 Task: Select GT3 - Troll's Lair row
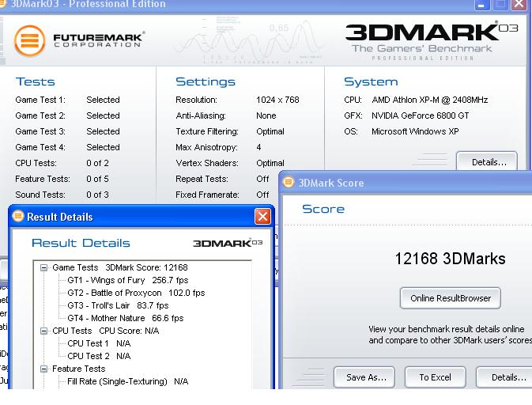point(118,305)
